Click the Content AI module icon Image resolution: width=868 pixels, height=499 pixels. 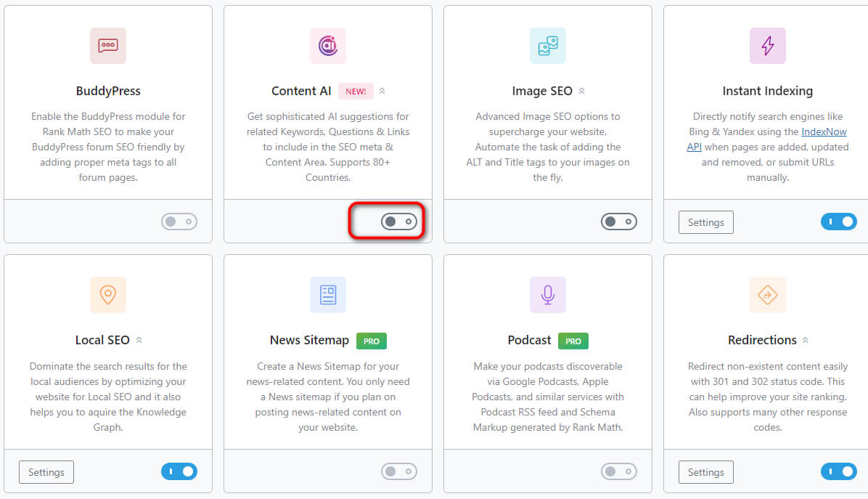pos(328,46)
